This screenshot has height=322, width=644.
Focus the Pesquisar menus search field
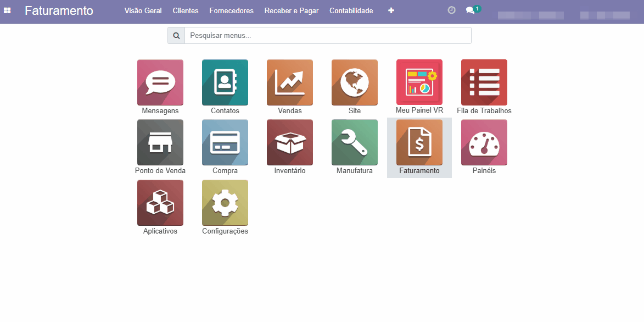coord(327,36)
